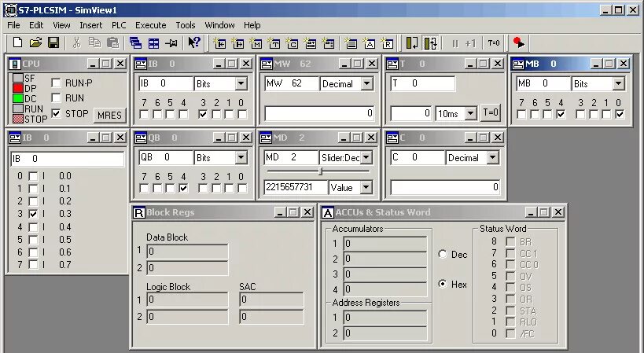Open the Window menu
Viewport: 644px width, 353px height.
click(219, 25)
